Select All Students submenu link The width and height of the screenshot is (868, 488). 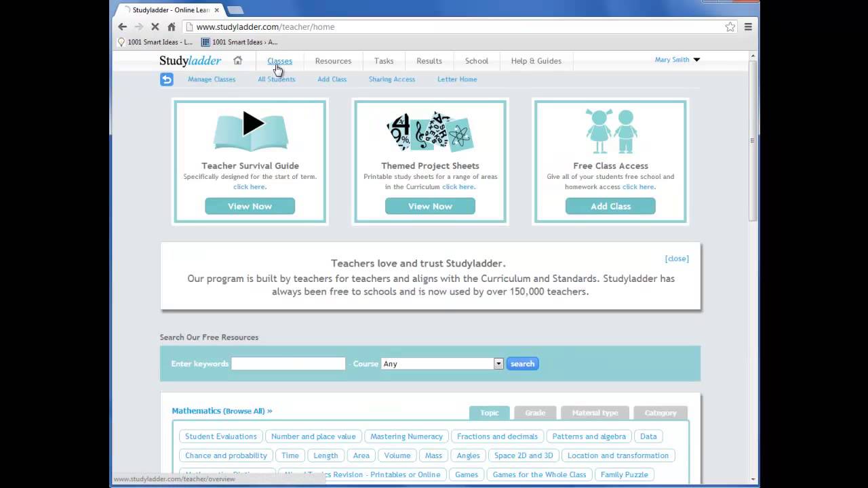[x=276, y=79]
